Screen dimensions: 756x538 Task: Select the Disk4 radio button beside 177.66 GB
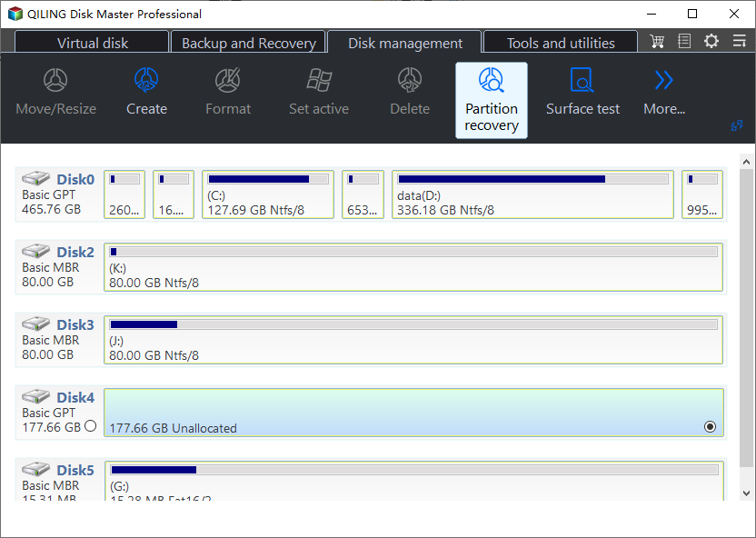(90, 426)
